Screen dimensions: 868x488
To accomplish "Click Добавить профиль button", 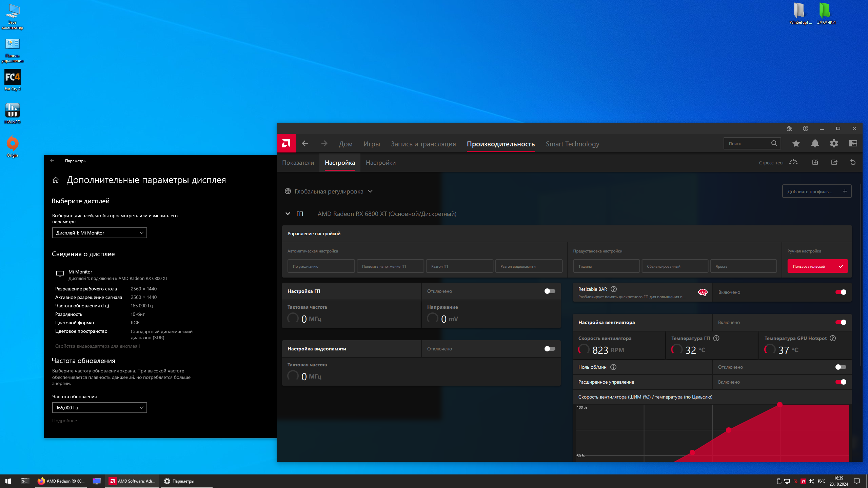I will click(x=816, y=191).
